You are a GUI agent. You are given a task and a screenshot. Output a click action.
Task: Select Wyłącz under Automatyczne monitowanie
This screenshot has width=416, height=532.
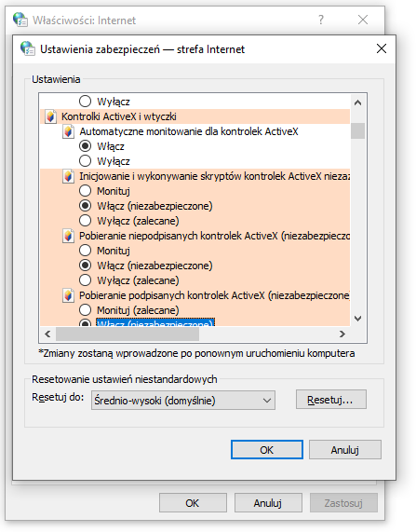pos(85,161)
